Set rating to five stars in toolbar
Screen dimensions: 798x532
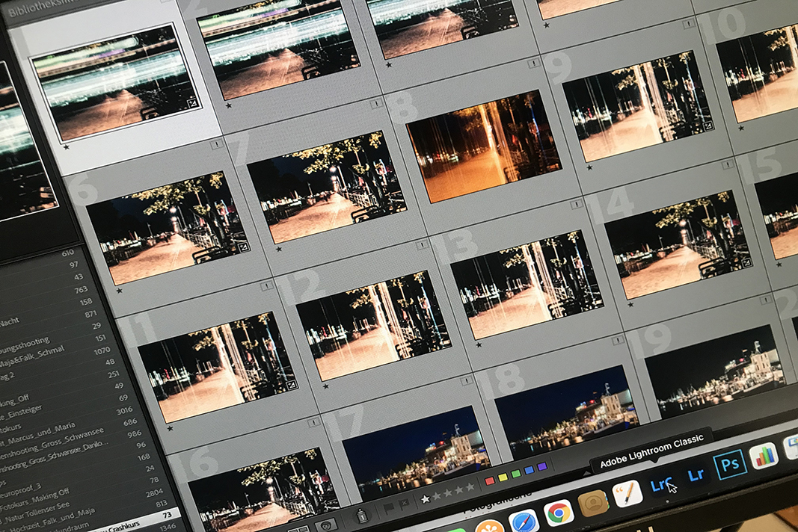coord(470,486)
